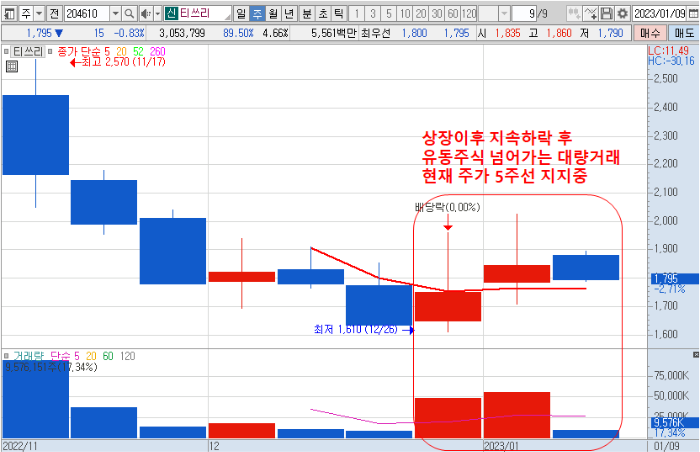Click the 배당락(0.00%) dividend marker
Screen dimensions: 700x452
pos(447,207)
